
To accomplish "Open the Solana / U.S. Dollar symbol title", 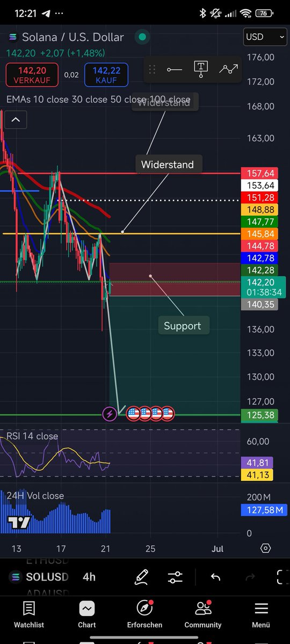I will (x=73, y=37).
